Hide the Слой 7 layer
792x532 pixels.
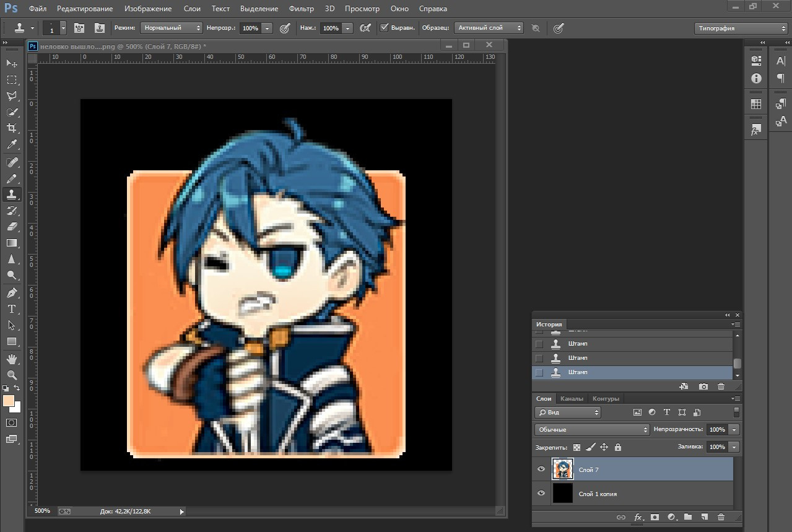[x=541, y=469]
